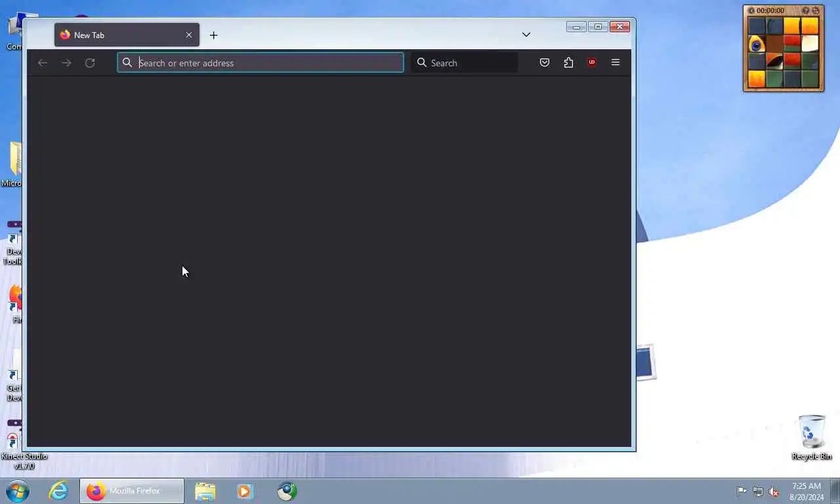
Task: Focus the Search or enter address bar
Action: (261, 63)
